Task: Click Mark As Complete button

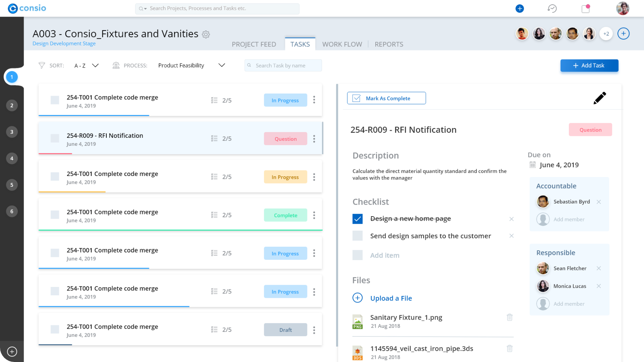Action: pyautogui.click(x=386, y=98)
